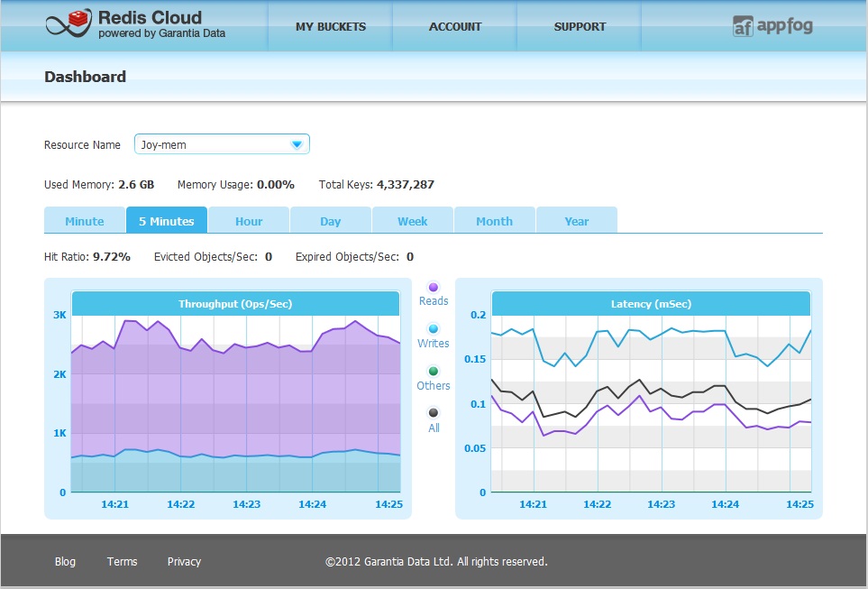Open the Resource Name dropdown arrow
The width and height of the screenshot is (868, 589).
(297, 144)
